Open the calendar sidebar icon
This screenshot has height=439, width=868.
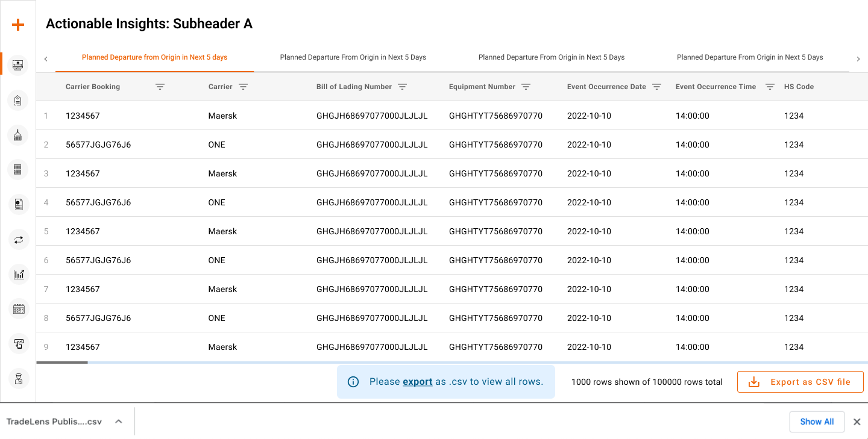[18, 309]
